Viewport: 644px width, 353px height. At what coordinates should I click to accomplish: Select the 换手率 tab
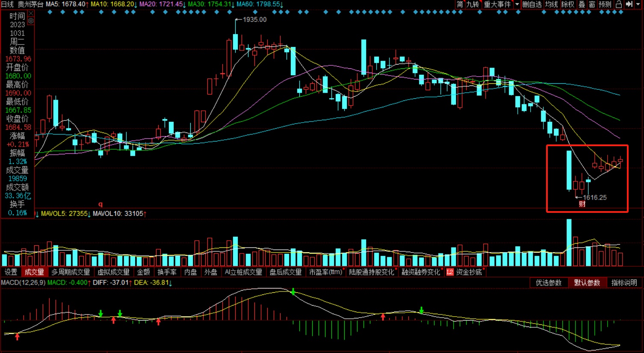click(167, 272)
